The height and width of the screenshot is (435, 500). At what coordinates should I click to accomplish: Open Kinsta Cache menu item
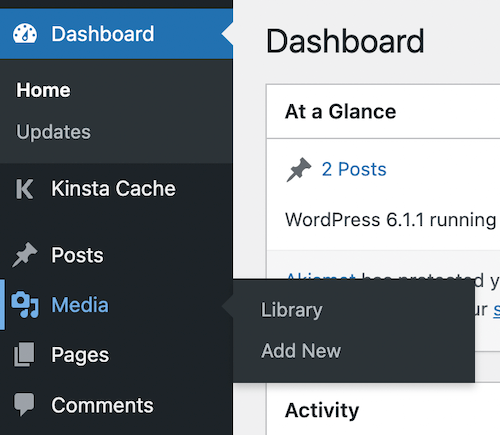click(116, 189)
